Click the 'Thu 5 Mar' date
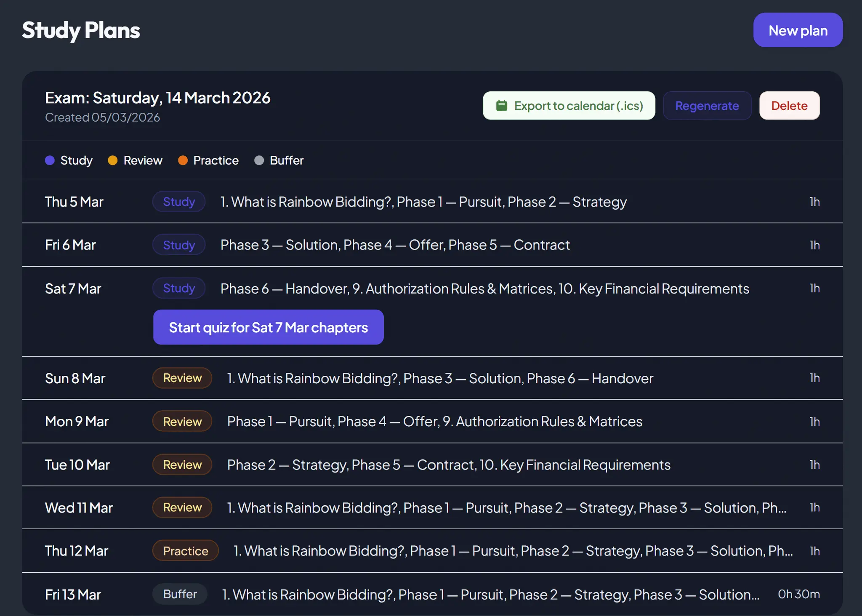This screenshot has height=616, width=862. coord(74,202)
